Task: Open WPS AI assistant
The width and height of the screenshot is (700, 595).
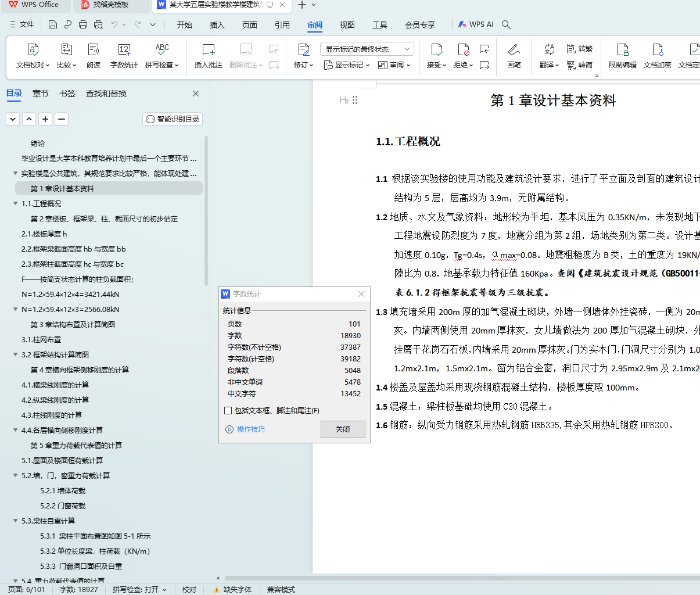Action: point(476,24)
